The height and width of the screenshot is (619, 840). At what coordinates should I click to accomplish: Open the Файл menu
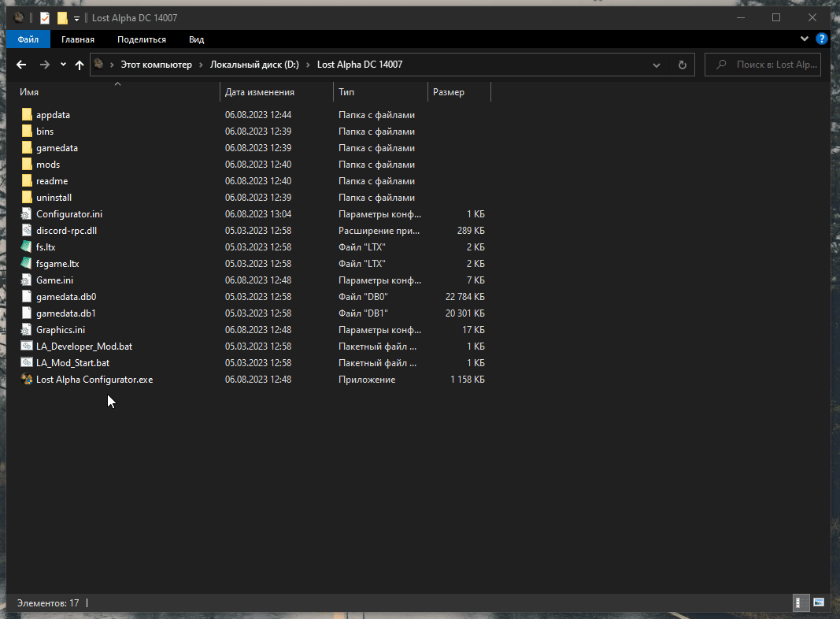[28, 39]
